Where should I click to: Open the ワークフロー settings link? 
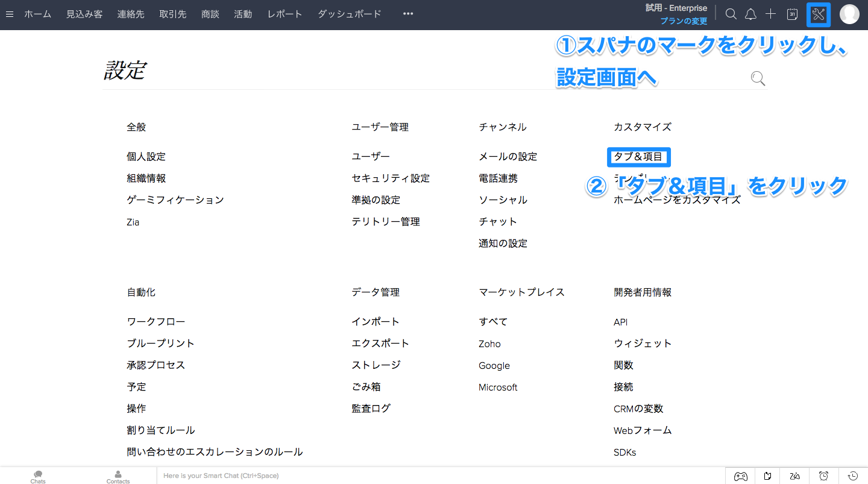(156, 322)
